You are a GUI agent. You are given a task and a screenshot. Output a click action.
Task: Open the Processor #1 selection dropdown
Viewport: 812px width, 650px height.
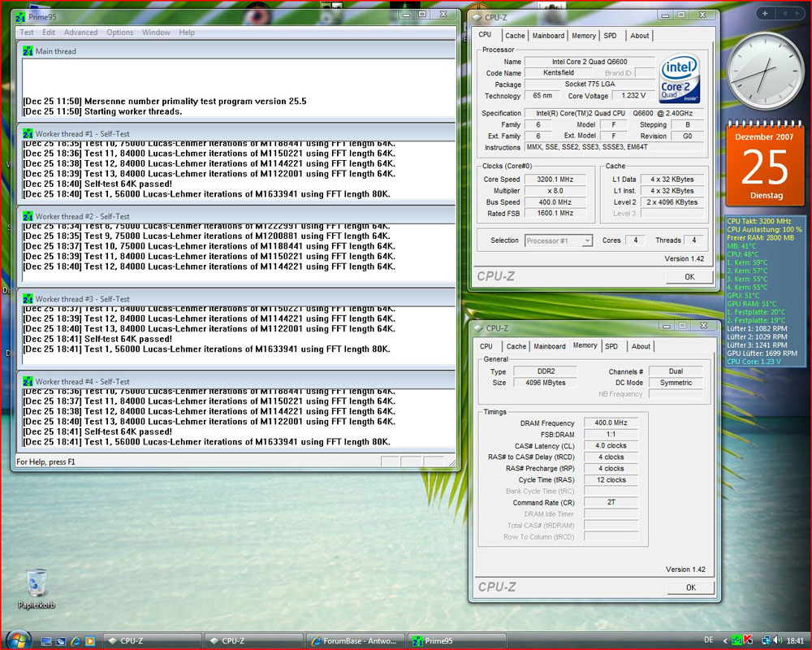587,240
